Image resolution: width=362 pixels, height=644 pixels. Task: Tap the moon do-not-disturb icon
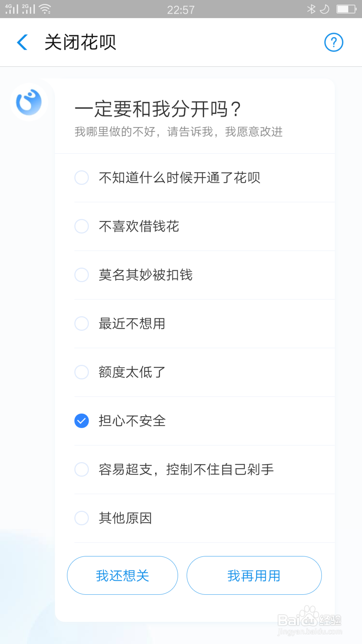point(325,9)
